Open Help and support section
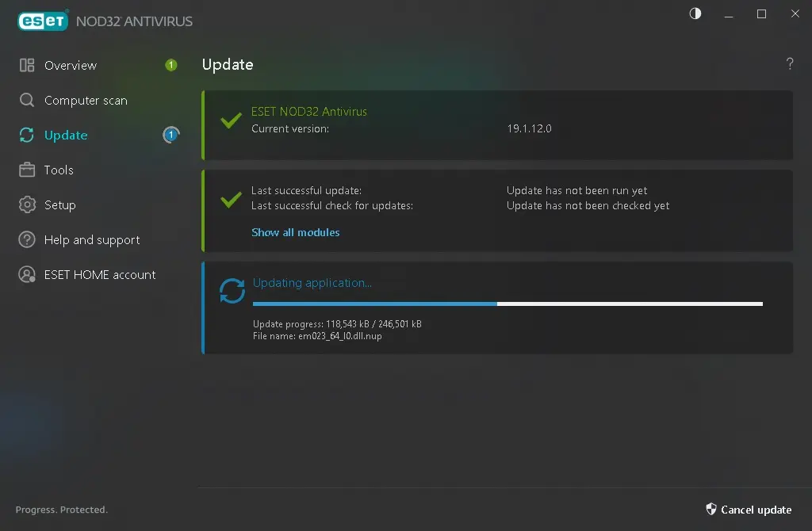The width and height of the screenshot is (812, 531). tap(92, 239)
